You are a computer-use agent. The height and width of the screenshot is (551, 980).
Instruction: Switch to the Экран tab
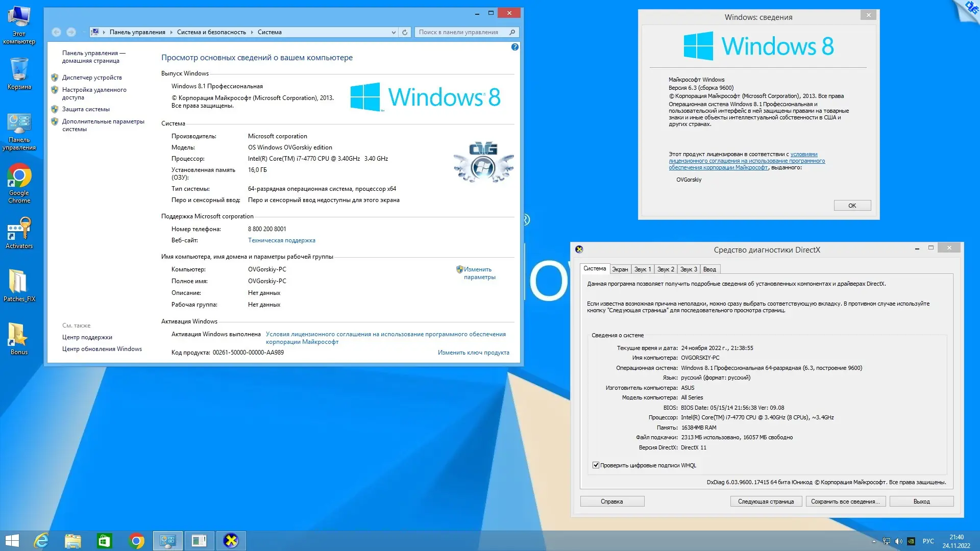620,269
